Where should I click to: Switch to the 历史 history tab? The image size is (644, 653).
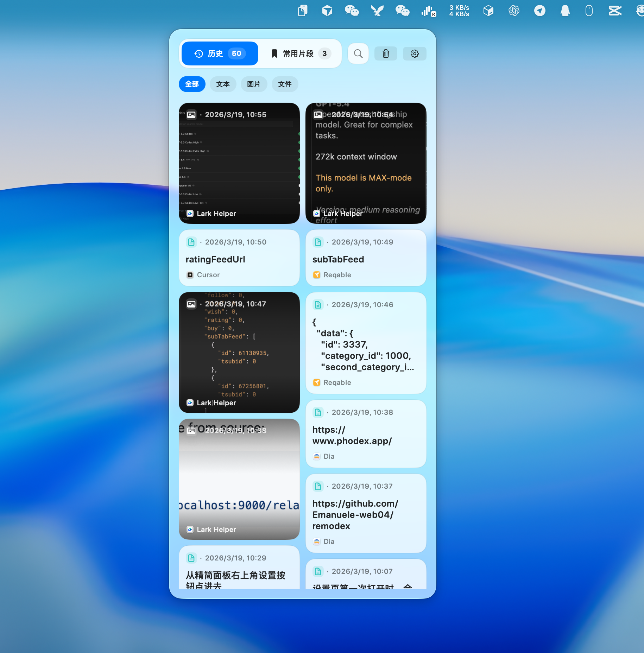[x=220, y=53]
